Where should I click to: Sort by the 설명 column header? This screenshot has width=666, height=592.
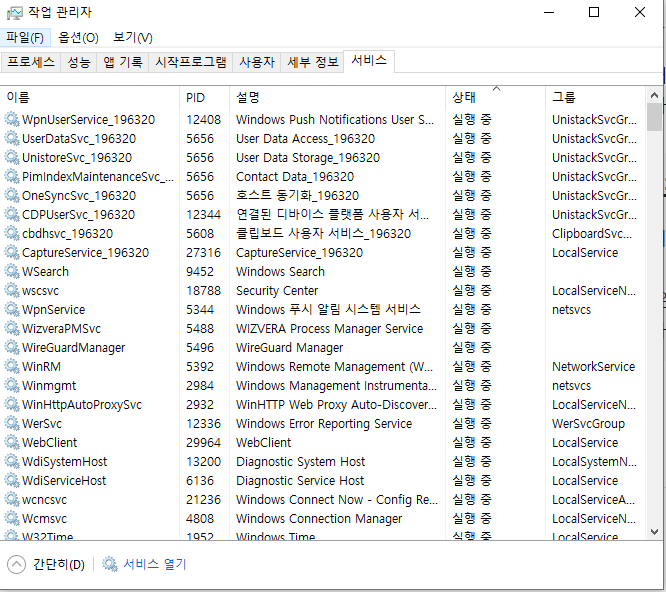(337, 98)
